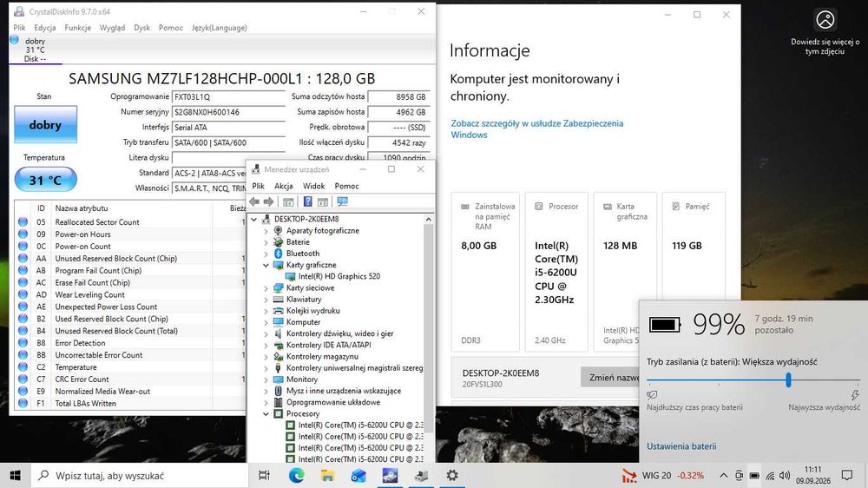Click the monitor scan icon in device manager toolbar
Screen dimensions: 868x488
tap(343, 201)
